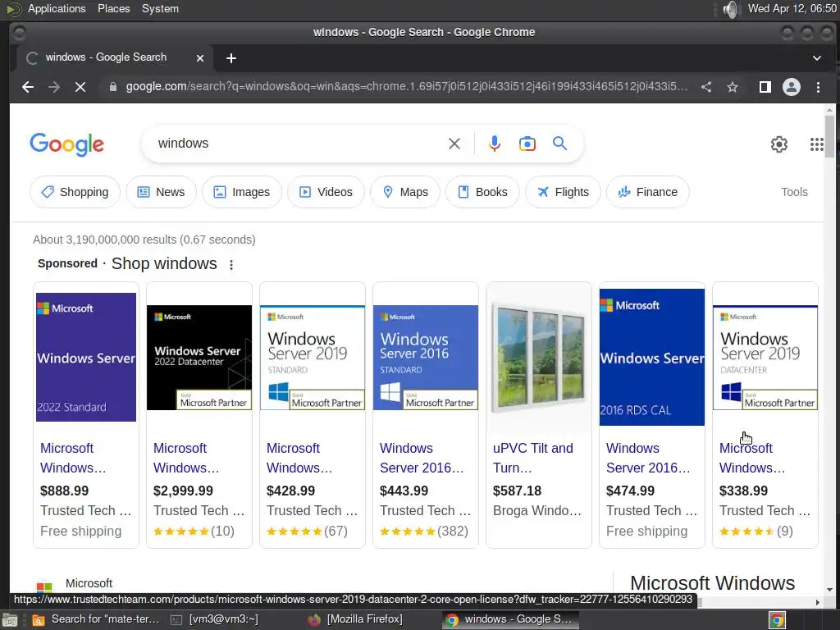Select the Images filter chip
Screen dimensions: 840x630
point(242,192)
